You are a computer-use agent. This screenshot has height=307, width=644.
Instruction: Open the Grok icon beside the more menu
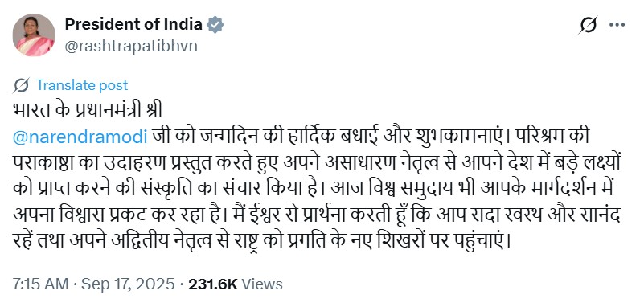589,26
